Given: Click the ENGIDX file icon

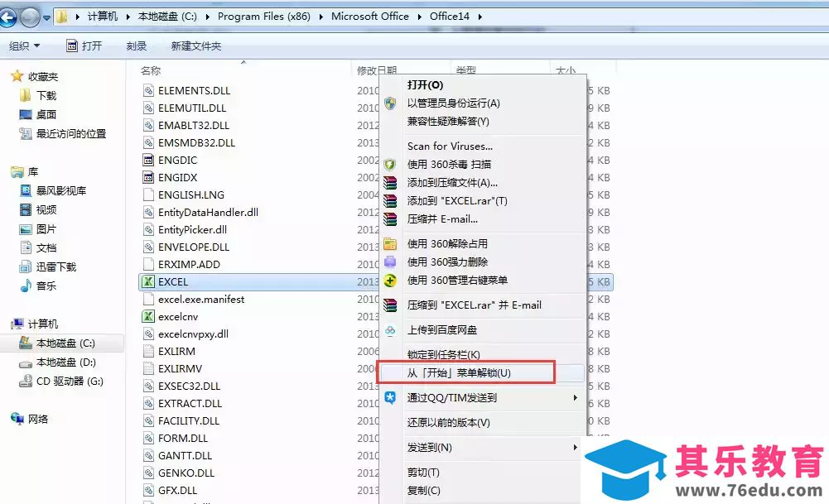Looking at the screenshot, I should (x=148, y=177).
